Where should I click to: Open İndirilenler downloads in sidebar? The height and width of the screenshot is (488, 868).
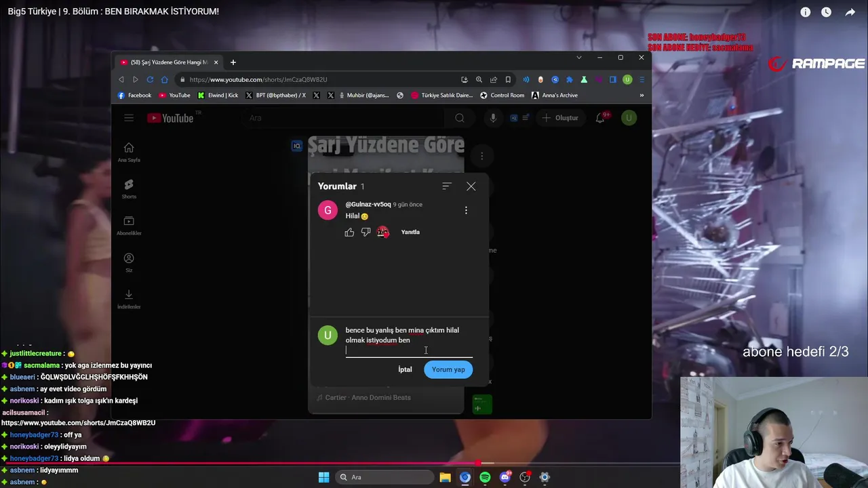pyautogui.click(x=129, y=299)
